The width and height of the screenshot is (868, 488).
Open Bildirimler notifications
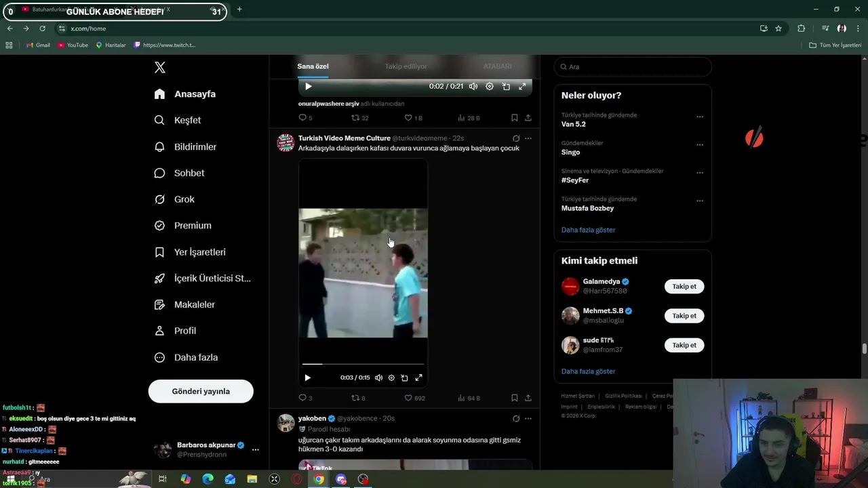click(x=185, y=146)
